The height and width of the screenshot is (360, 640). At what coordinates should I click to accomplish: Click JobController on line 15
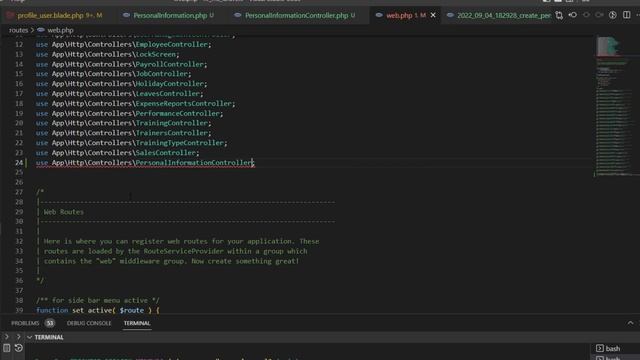coord(162,74)
